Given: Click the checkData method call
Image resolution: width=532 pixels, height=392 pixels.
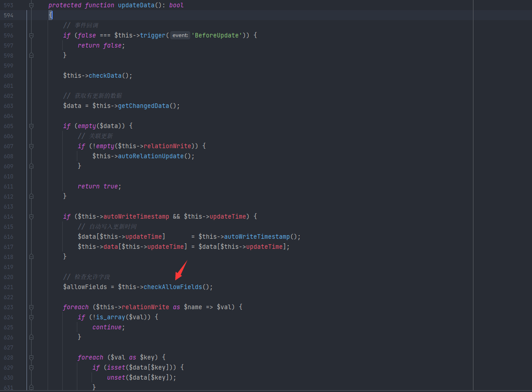Looking at the screenshot, I should click(x=105, y=75).
